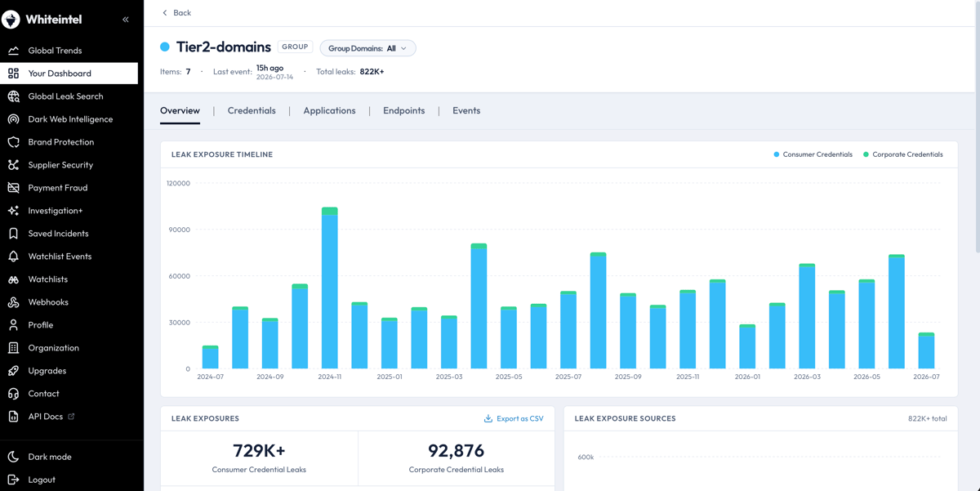980x491 pixels.
Task: Click the Supplier Security icon
Action: pos(13,165)
